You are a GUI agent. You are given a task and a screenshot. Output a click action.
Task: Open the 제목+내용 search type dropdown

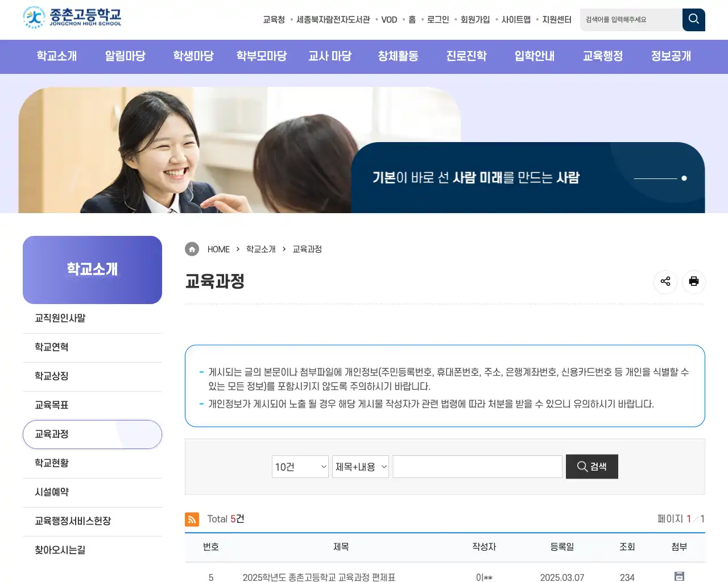coord(361,467)
